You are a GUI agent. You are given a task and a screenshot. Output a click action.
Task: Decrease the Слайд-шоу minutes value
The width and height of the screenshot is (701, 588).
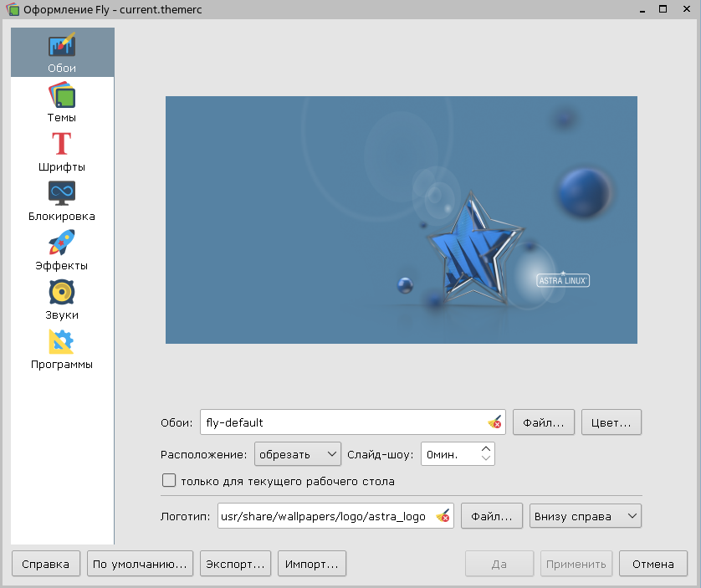pos(486,459)
